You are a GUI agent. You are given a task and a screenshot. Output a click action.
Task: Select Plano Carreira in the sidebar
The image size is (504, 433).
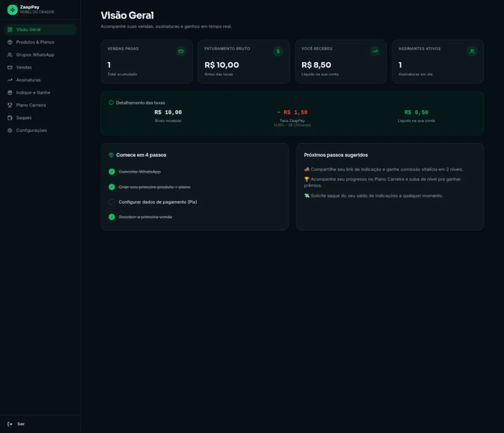(40, 105)
